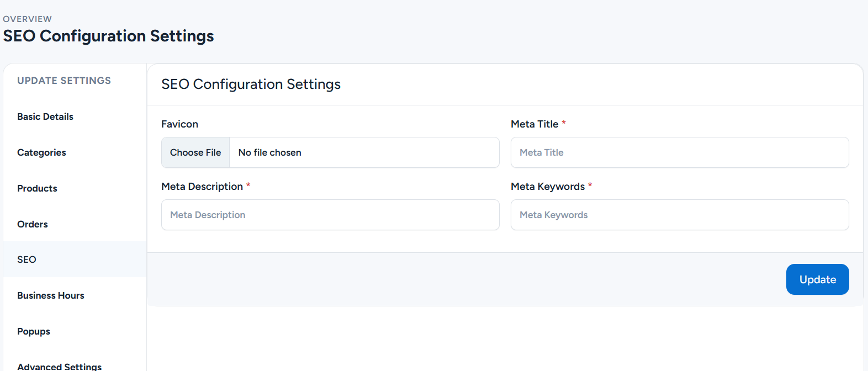Click the OVERVIEW text above the page title
The width and height of the screenshot is (868, 371).
click(x=28, y=19)
